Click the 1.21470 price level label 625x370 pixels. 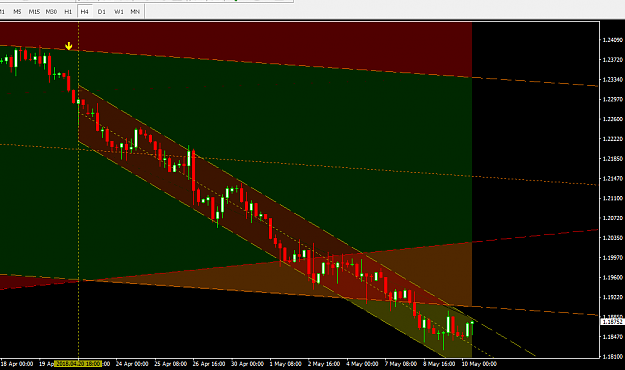click(613, 179)
